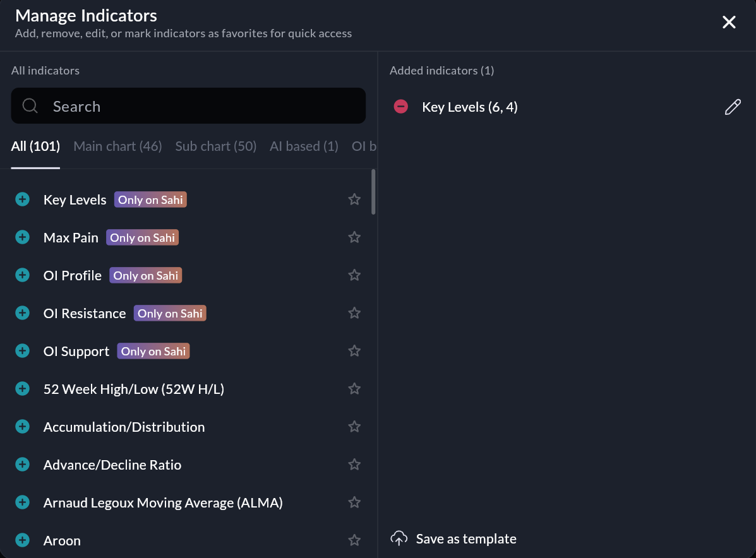The image size is (756, 558).
Task: Close the Manage Indicators dialog
Action: coord(729,23)
